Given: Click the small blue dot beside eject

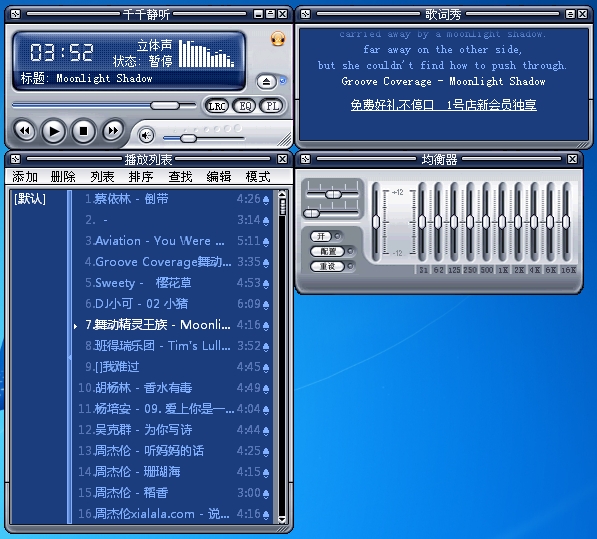Looking at the screenshot, I should point(283,81).
